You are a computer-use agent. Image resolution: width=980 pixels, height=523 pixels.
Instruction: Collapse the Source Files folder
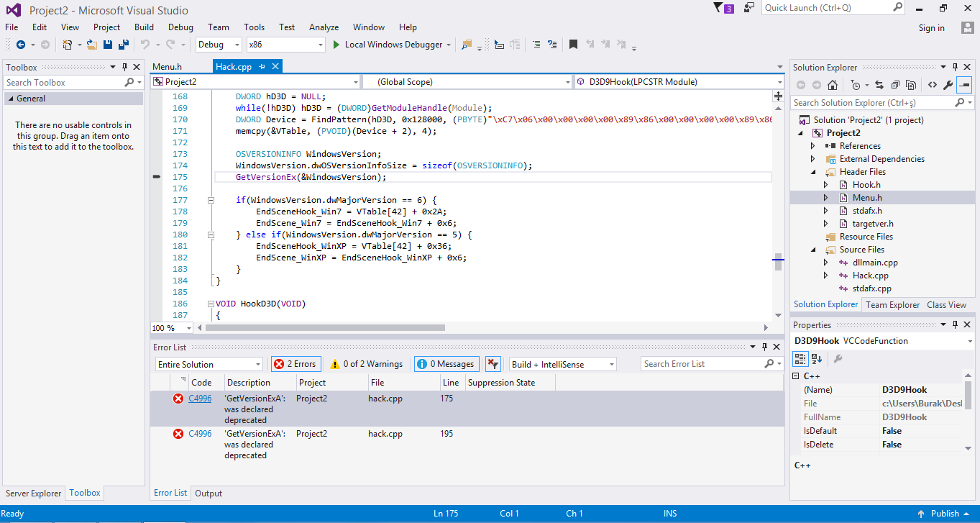click(813, 250)
